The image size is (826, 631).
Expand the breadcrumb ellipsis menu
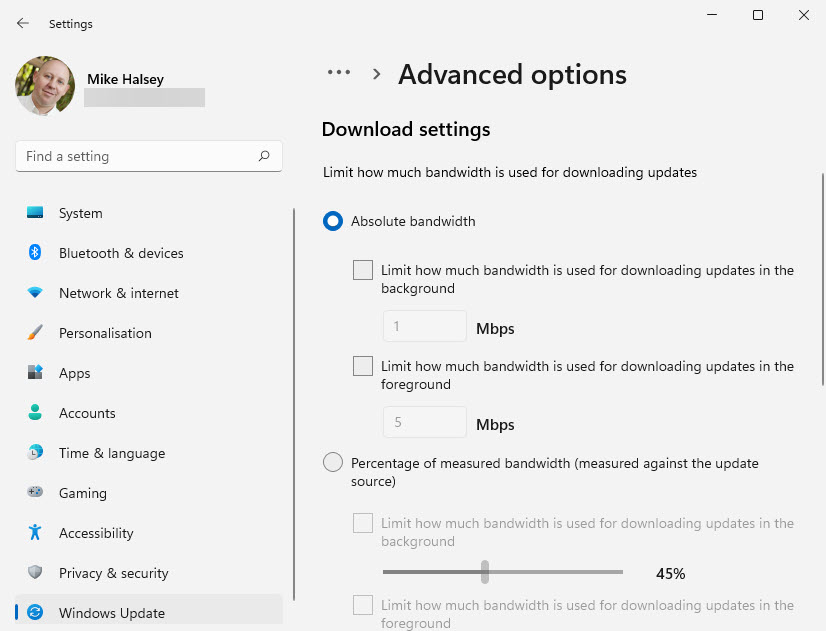(x=339, y=73)
